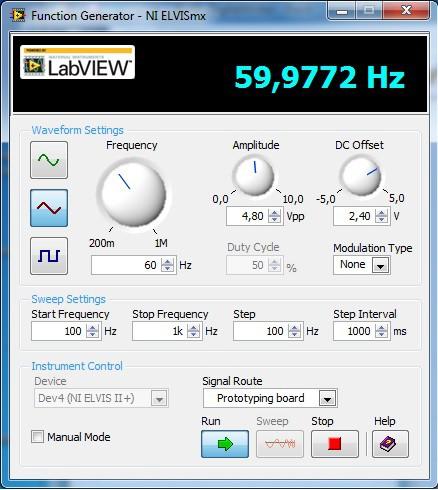Image resolution: width=438 pixels, height=490 pixels.
Task: Click the Instrument Control section label
Action: [x=77, y=366]
